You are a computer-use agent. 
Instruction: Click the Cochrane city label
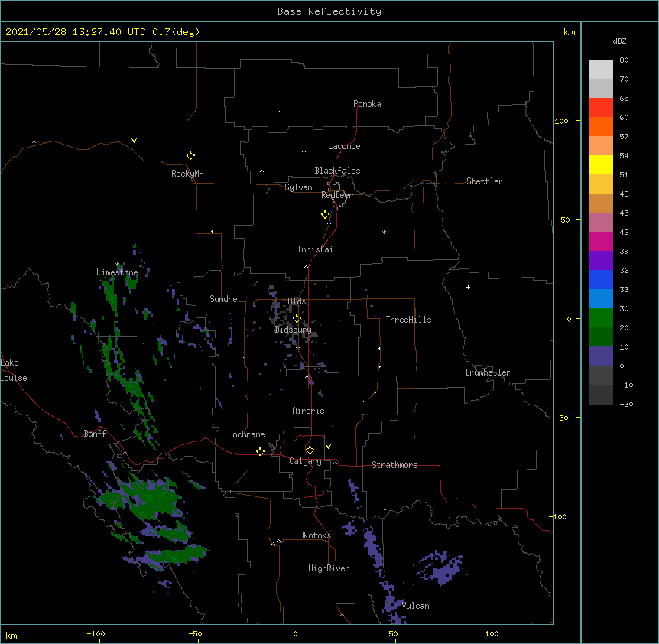[246, 434]
